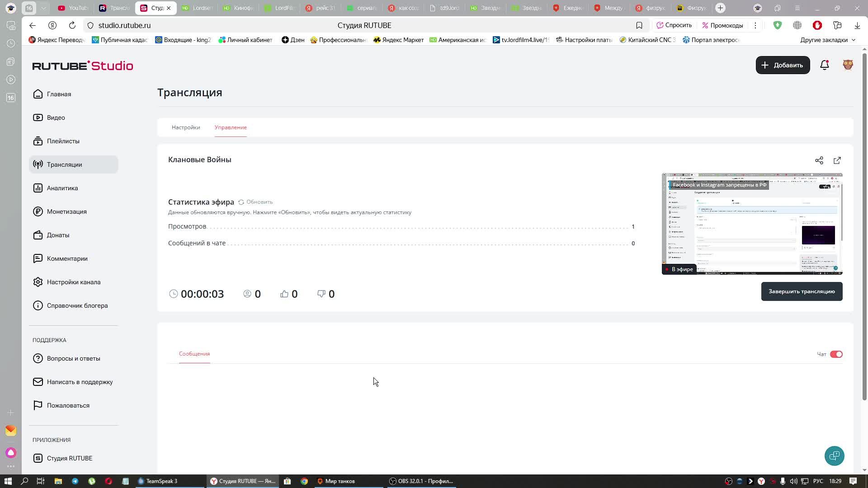Open OBS 32.0.1 from the taskbar
This screenshot has width=868, height=488.
(x=421, y=481)
